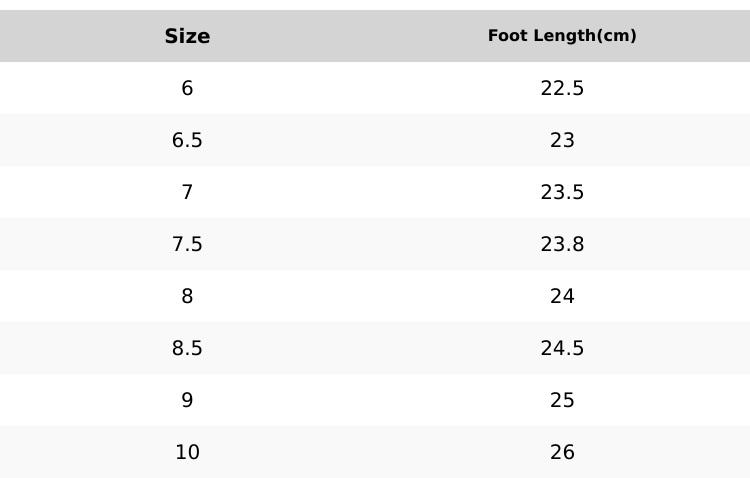Select the size 9 cell
The image size is (750, 478).
(x=187, y=400)
